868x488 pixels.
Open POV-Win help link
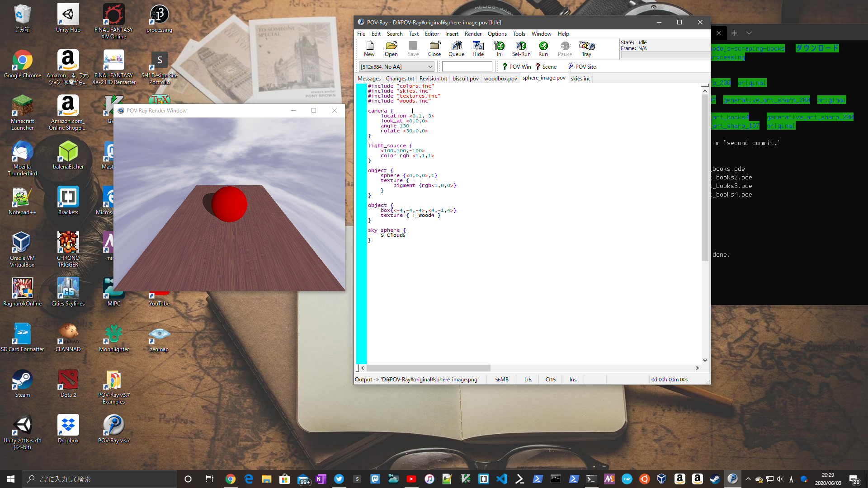pos(517,66)
